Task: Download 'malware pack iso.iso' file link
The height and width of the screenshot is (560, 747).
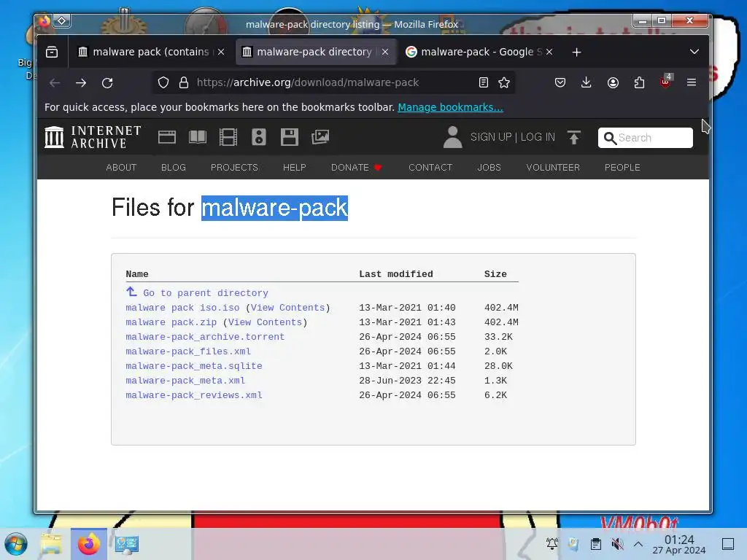Action: [x=182, y=308]
